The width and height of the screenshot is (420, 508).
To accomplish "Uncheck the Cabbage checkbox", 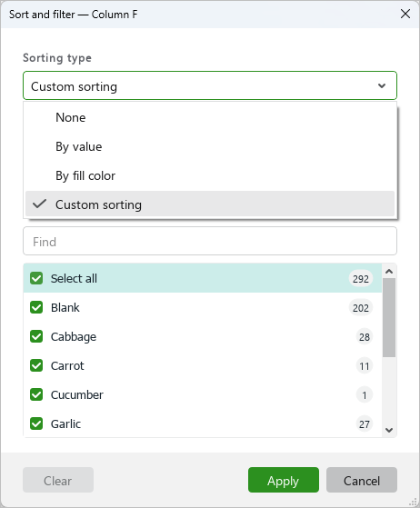I will (x=36, y=336).
